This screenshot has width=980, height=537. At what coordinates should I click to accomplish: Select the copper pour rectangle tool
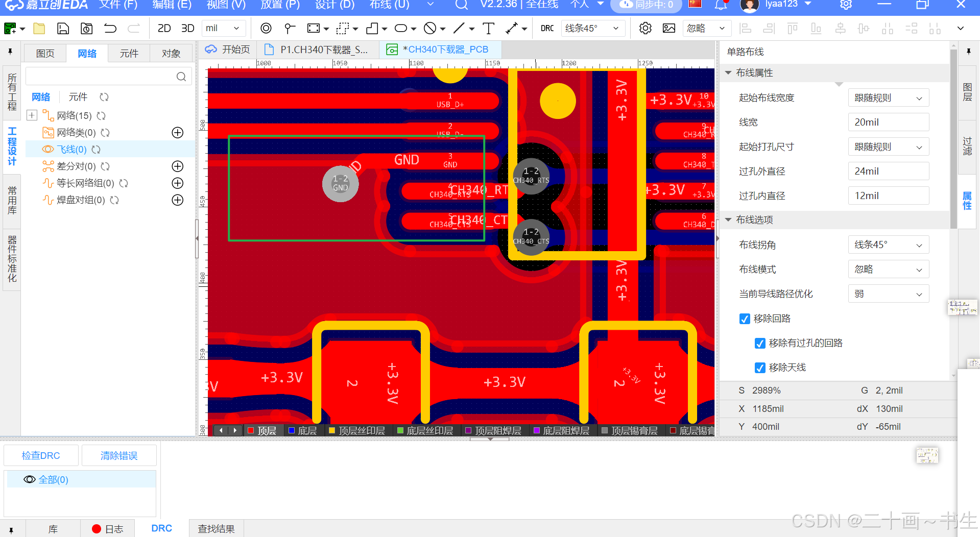[314, 29]
